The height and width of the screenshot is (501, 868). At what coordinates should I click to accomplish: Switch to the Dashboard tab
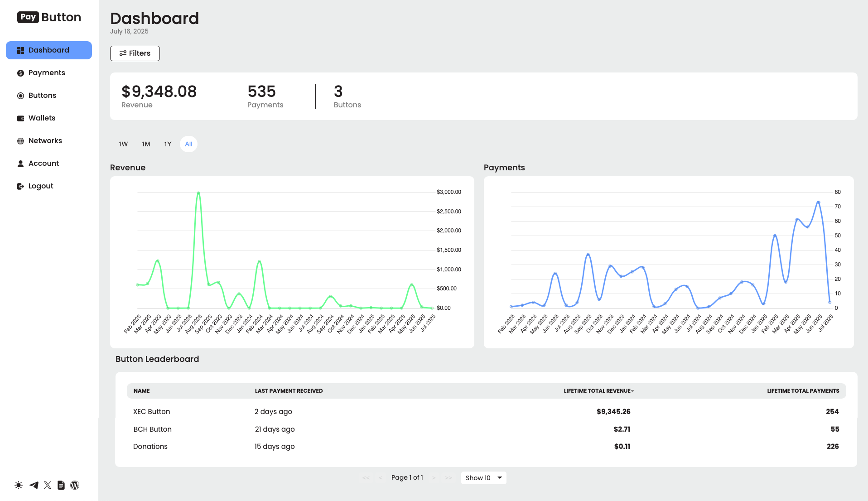(x=48, y=50)
